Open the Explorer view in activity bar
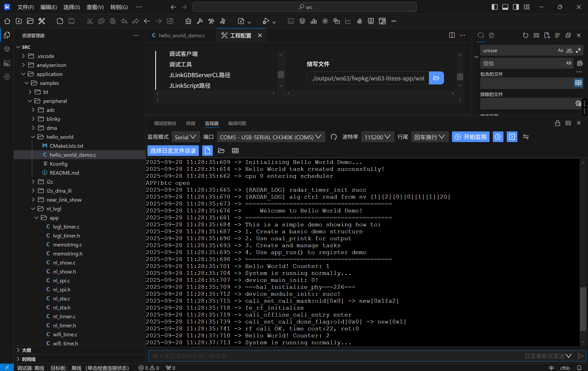The width and height of the screenshot is (588, 371). click(x=7, y=35)
